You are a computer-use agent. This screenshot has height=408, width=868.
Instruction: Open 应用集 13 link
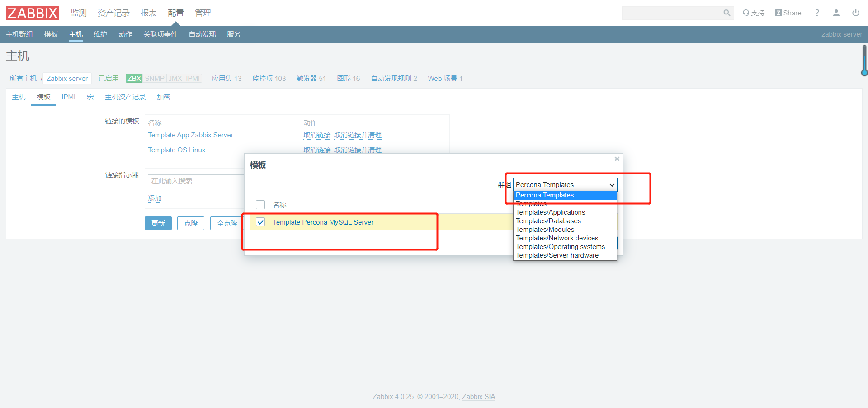pos(226,79)
